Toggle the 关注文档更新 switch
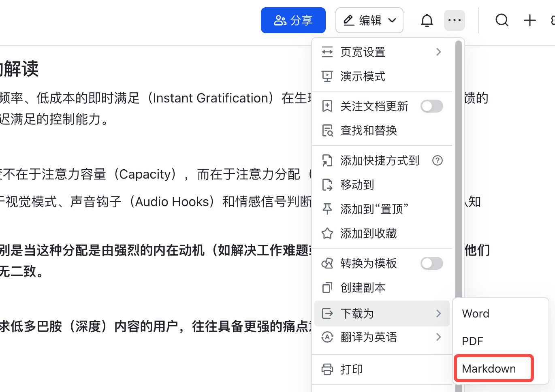 432,106
